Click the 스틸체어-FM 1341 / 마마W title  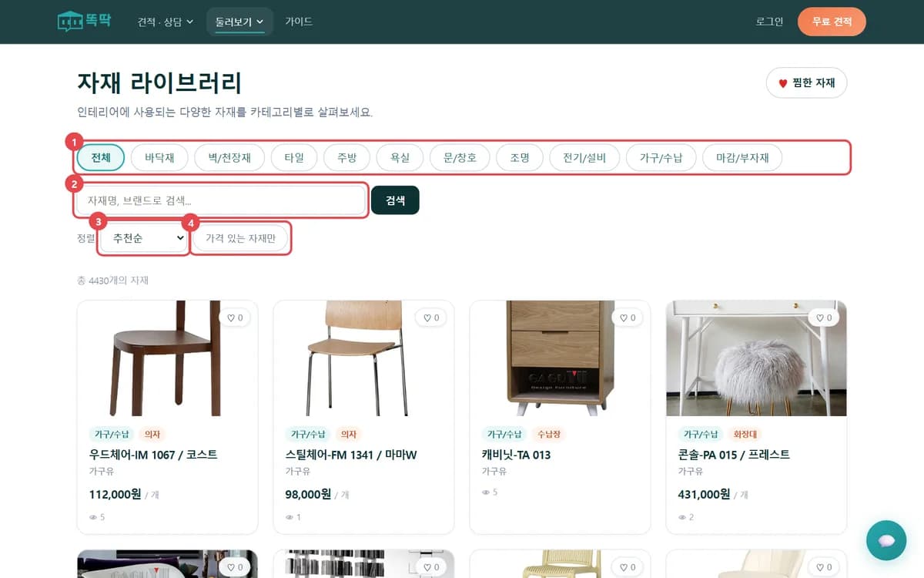[x=351, y=455]
